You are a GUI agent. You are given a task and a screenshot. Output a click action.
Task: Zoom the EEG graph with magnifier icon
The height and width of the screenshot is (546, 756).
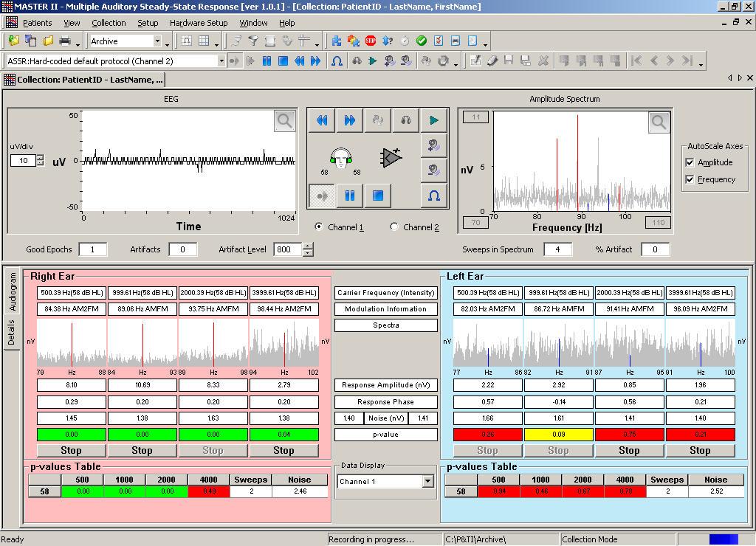click(284, 121)
